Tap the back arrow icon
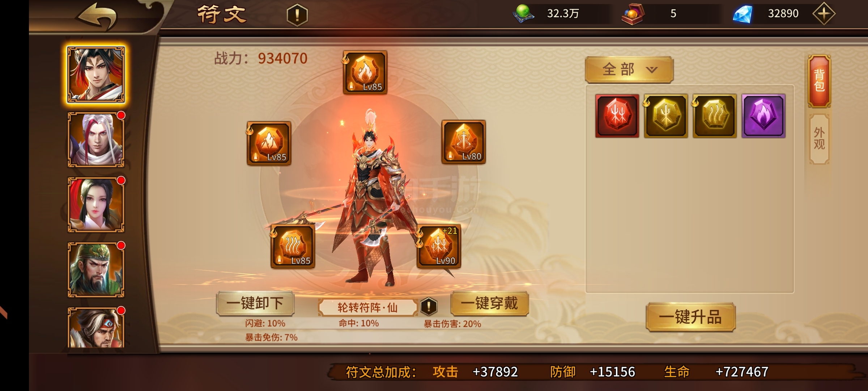 [x=97, y=16]
